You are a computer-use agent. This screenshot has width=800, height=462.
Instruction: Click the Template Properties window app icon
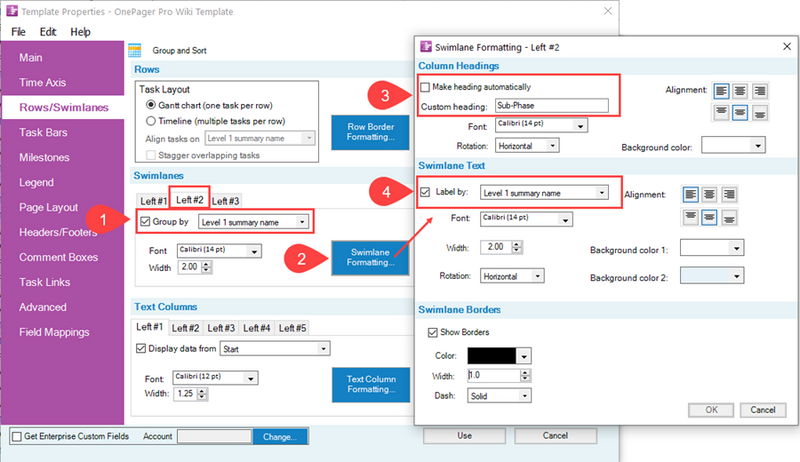click(12, 11)
